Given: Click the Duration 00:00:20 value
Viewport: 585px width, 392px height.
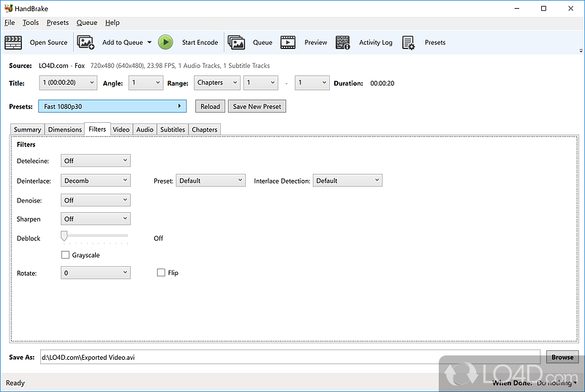Looking at the screenshot, I should tap(382, 83).
